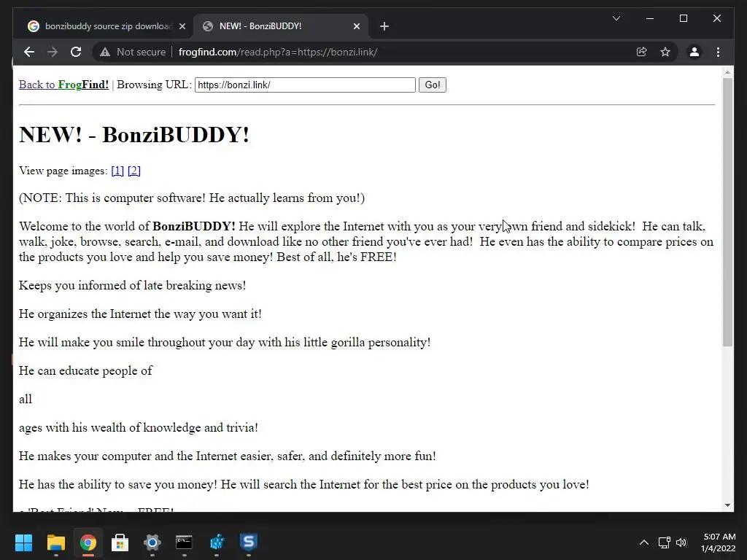
Task: Click the 'View page images:' label
Action: coord(63,171)
